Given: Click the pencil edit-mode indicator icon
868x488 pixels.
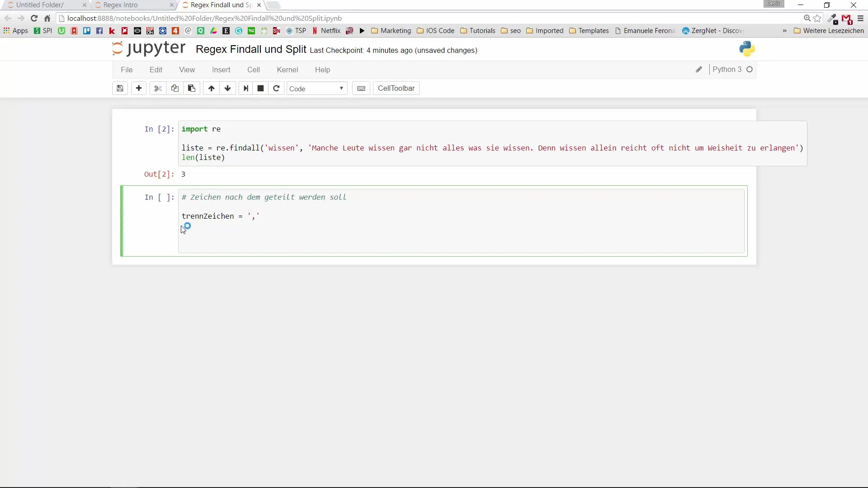Looking at the screenshot, I should [699, 70].
